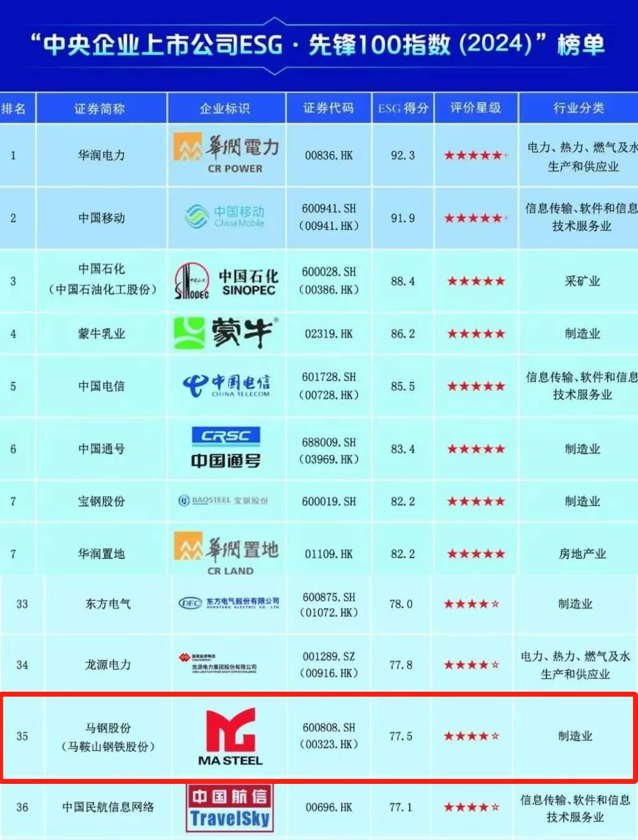Image resolution: width=638 pixels, height=840 pixels.
Task: Click ESG score 77.8
Action: 401,665
